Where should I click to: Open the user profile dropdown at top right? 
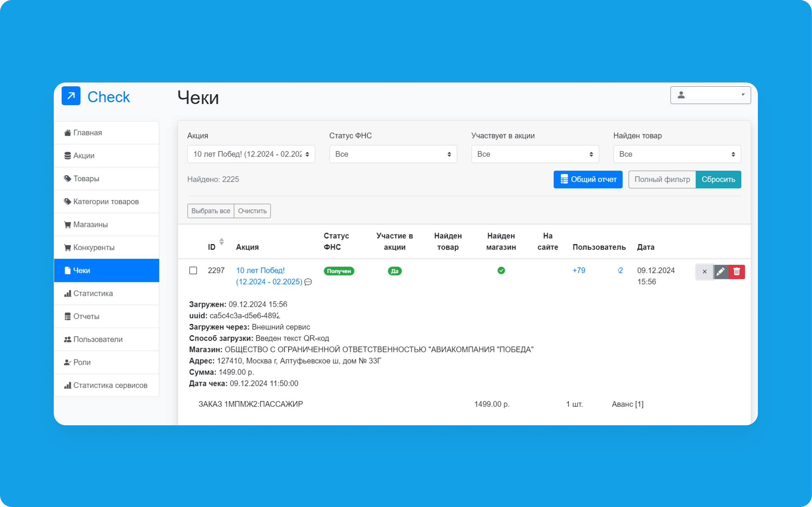pyautogui.click(x=710, y=95)
